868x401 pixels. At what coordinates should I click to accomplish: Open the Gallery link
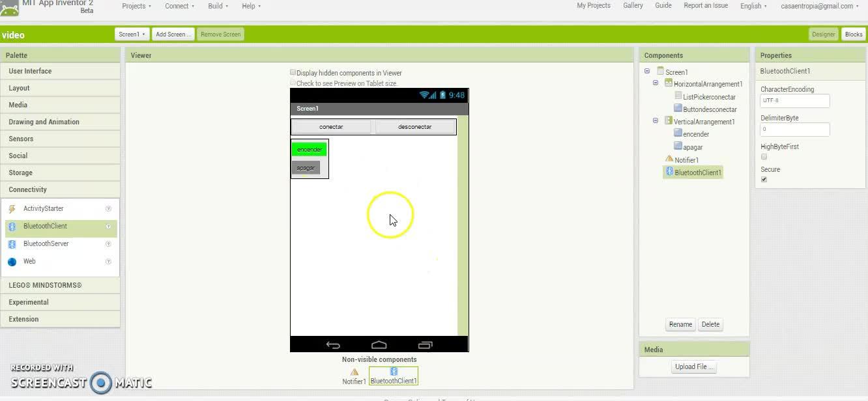point(633,5)
